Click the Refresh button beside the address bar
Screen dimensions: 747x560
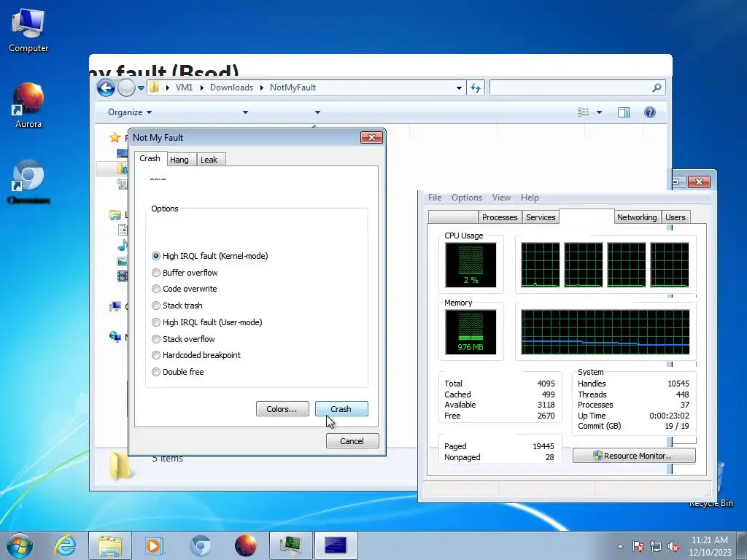pos(476,87)
